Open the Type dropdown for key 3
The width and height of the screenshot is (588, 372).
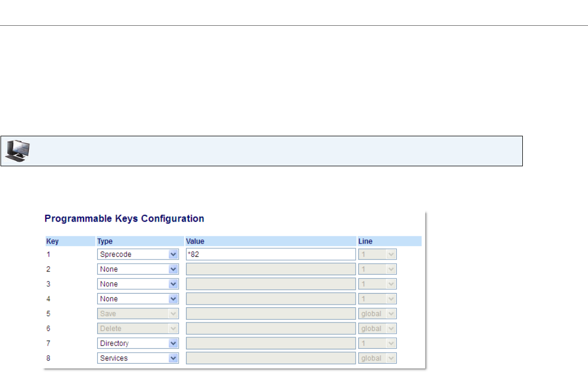tap(138, 284)
